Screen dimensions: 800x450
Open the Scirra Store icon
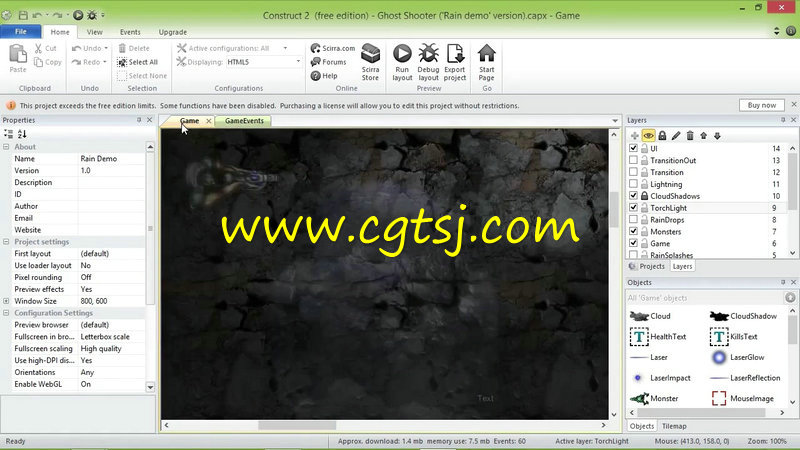coord(370,54)
